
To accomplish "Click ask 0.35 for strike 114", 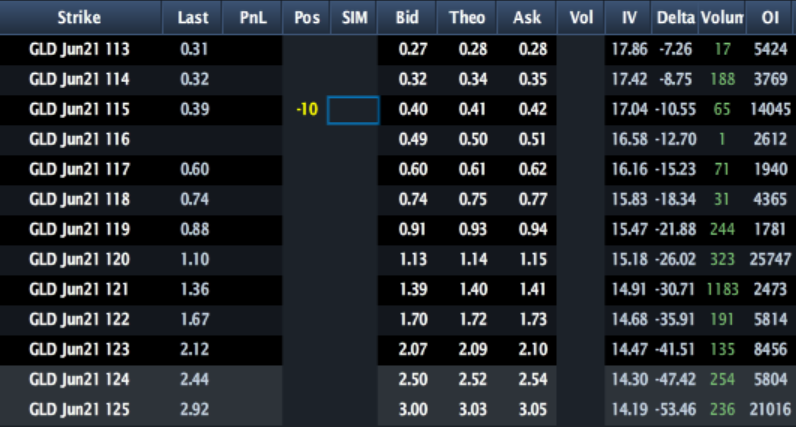I will coord(533,80).
